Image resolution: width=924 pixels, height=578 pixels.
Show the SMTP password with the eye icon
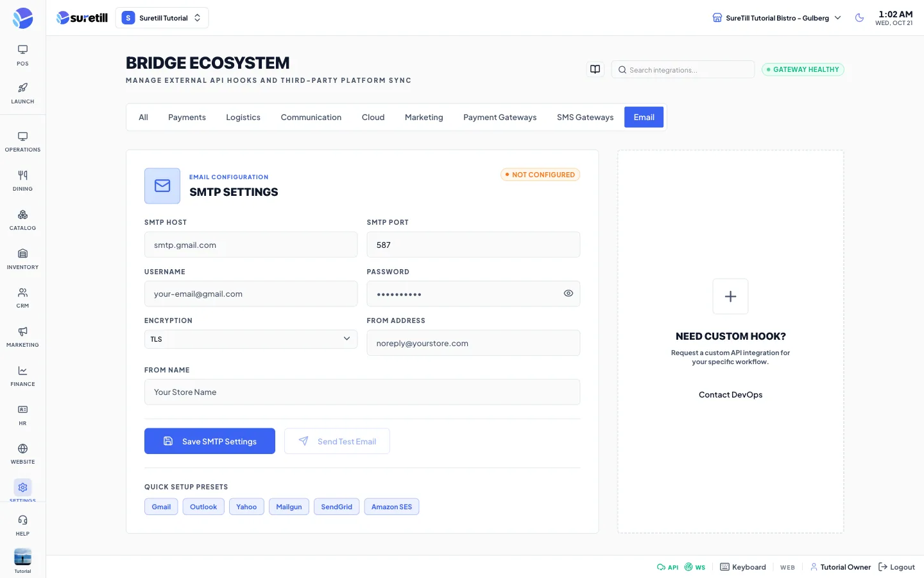pos(568,293)
